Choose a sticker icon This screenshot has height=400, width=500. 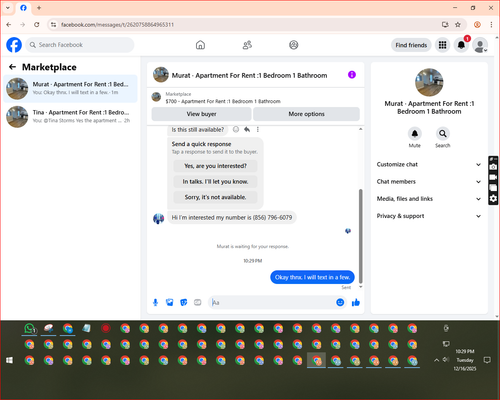coord(184,302)
